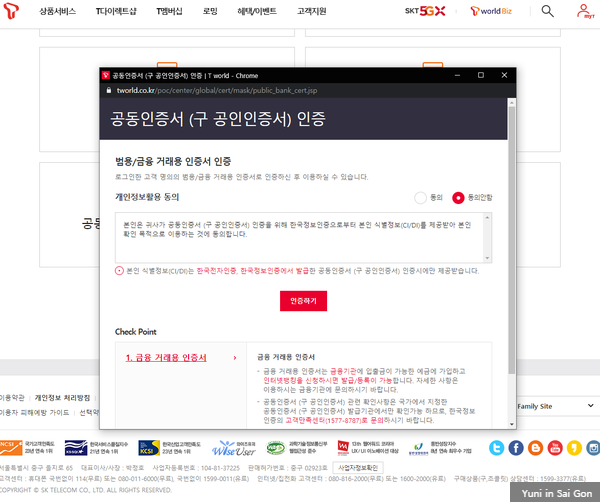Open the Instagram icon in the footer
The image size is (600, 502).
tap(593, 448)
